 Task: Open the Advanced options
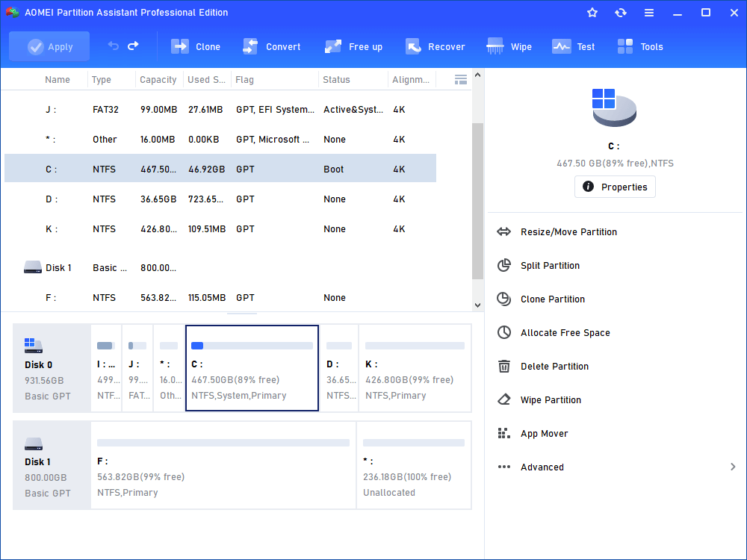pos(542,467)
